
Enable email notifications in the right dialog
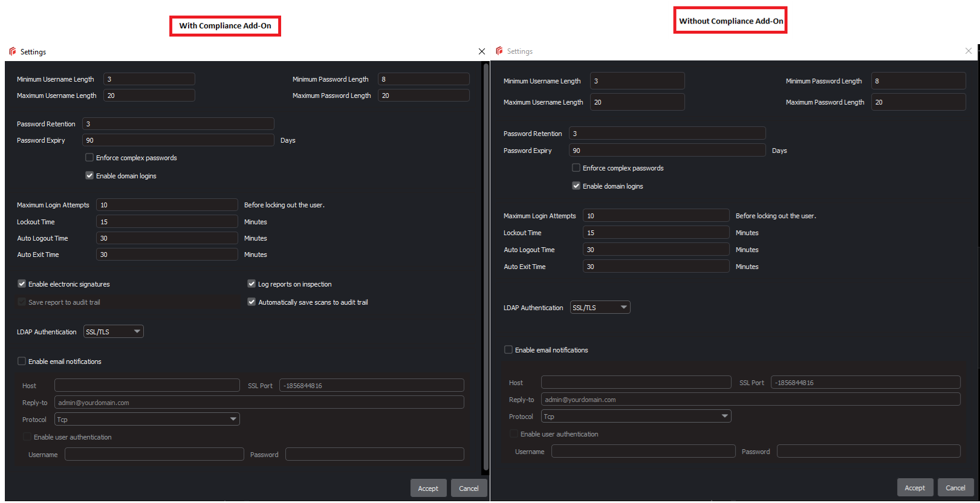click(508, 350)
